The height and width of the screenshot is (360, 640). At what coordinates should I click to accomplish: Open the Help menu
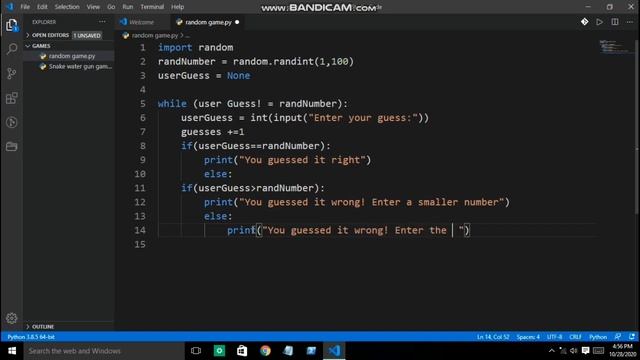pyautogui.click(x=178, y=7)
